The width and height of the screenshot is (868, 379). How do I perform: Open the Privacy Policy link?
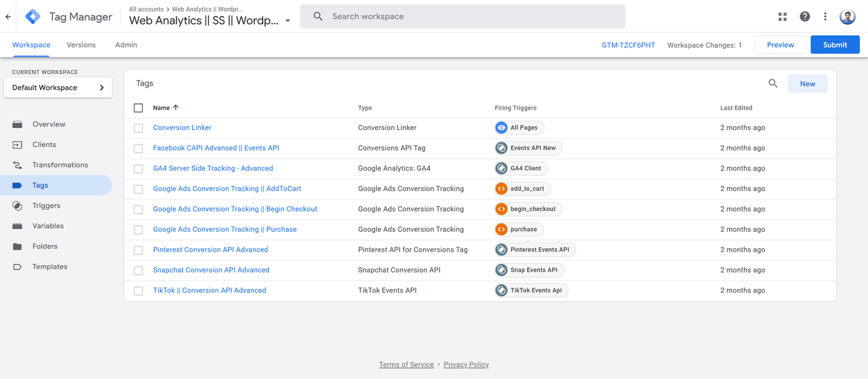[467, 365]
